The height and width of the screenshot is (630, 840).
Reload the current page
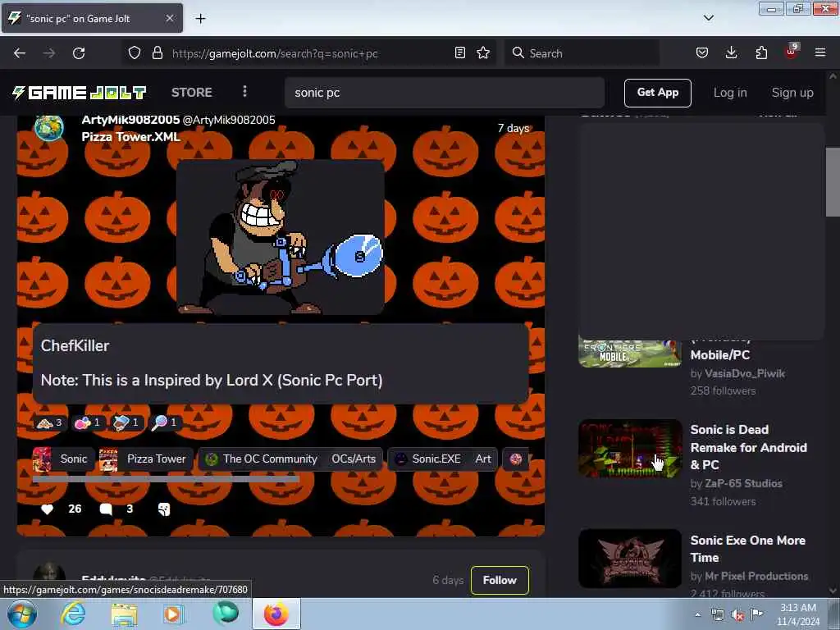(x=79, y=53)
